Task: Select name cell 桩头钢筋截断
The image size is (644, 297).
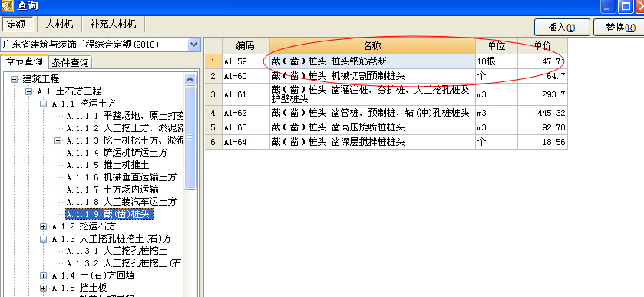Action: [372, 61]
